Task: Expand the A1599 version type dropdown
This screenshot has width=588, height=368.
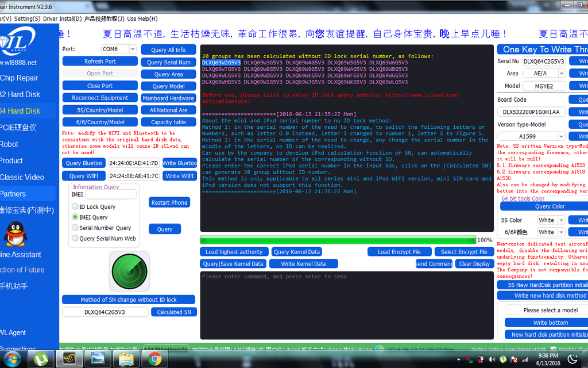Action: point(561,137)
